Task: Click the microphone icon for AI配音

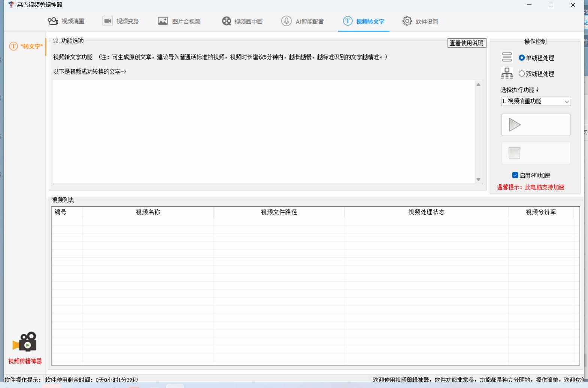Action: [x=287, y=21]
